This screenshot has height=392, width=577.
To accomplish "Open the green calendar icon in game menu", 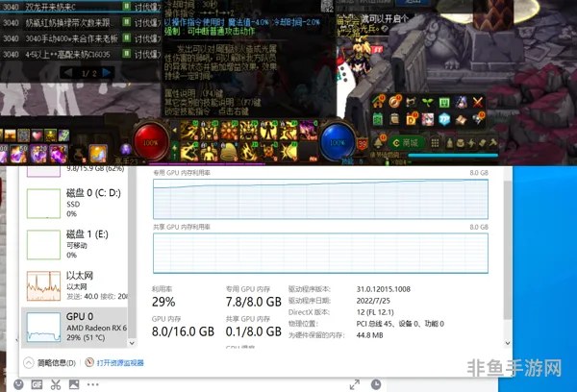I will 378,119.
